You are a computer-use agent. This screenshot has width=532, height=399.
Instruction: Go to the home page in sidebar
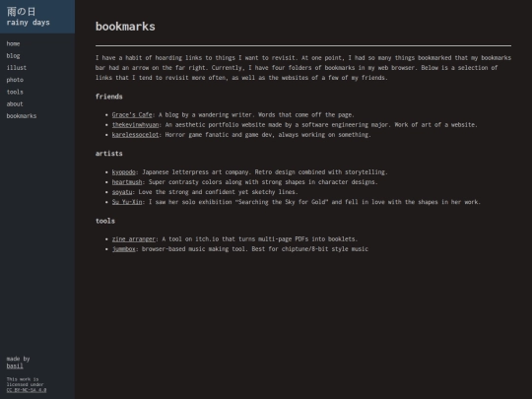(13, 43)
